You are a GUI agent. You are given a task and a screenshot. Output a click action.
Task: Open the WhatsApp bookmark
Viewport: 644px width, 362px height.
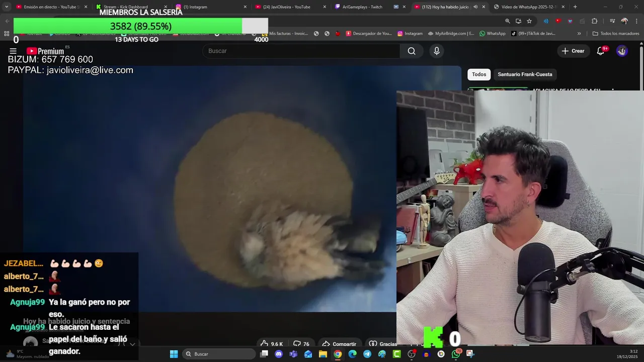[x=493, y=34]
